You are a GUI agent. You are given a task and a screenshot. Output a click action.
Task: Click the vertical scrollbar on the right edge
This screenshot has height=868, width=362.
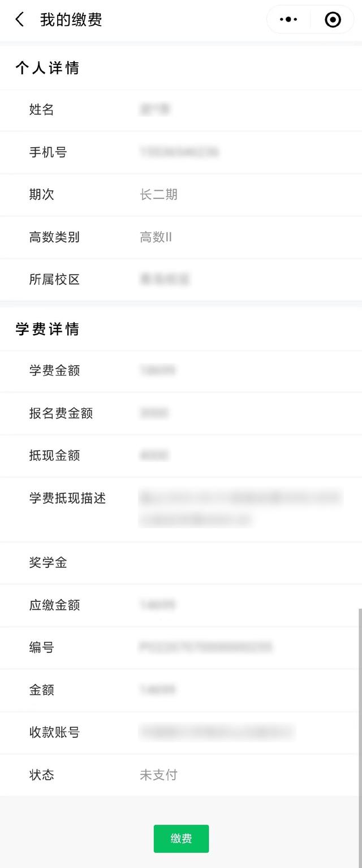tap(360, 702)
